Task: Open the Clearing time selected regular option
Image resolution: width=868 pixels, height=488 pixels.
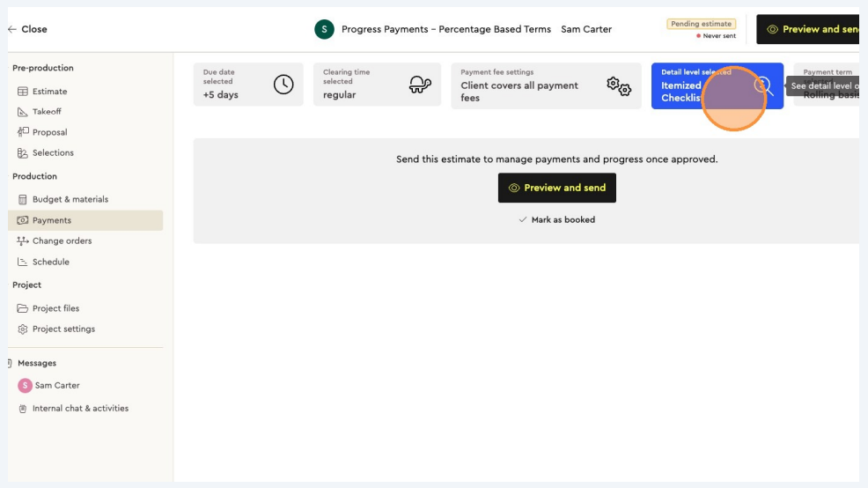Action: [376, 85]
